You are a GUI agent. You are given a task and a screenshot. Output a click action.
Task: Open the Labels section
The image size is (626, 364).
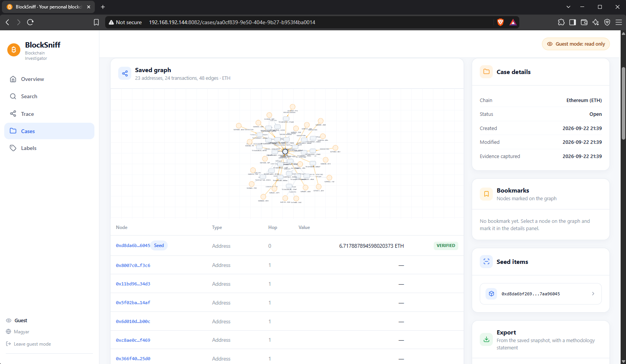(49, 148)
